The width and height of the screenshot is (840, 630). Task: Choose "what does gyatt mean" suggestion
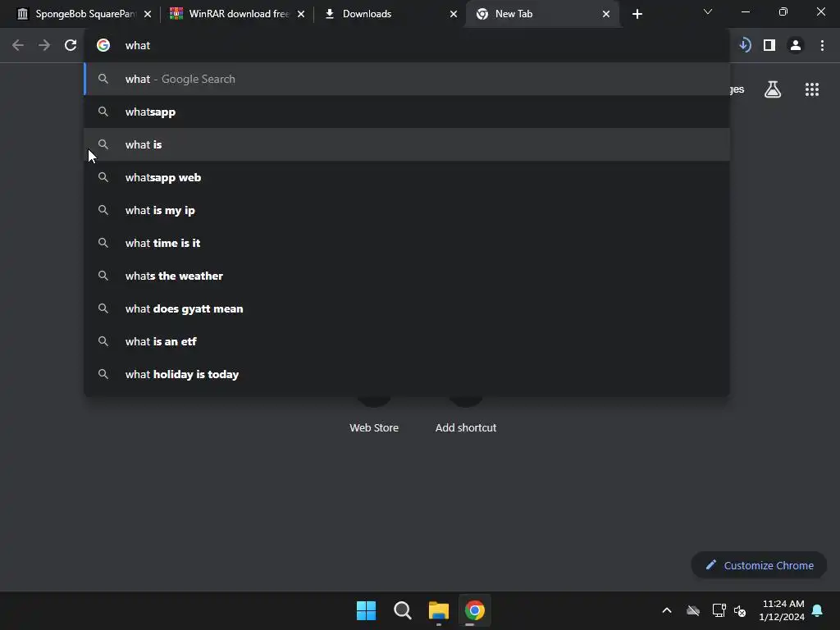407,308
